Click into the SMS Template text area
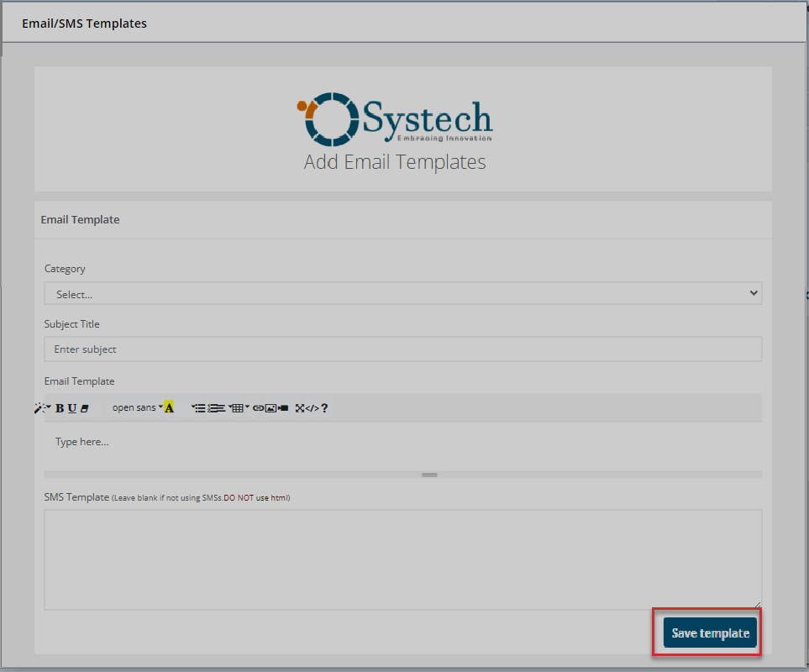The image size is (809, 672). pyautogui.click(x=403, y=559)
